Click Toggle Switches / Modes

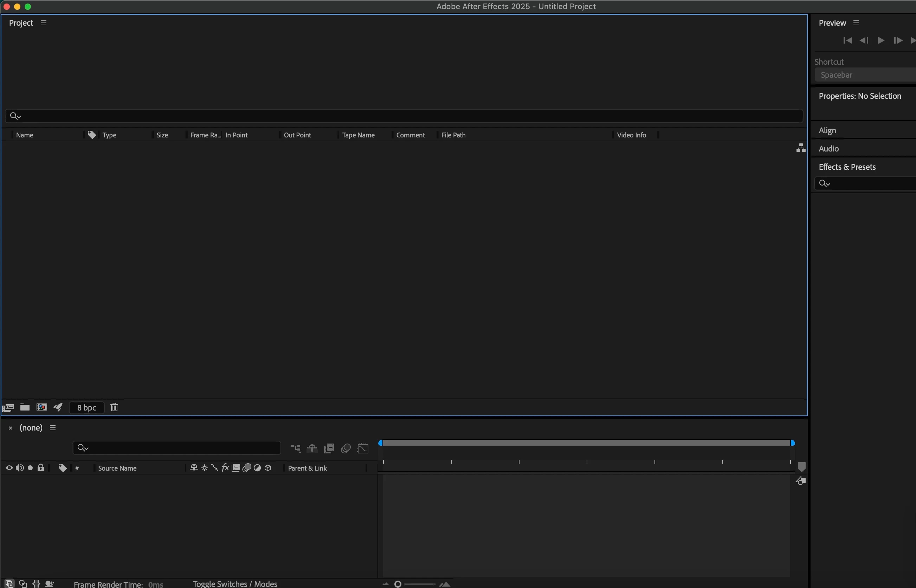pos(235,583)
